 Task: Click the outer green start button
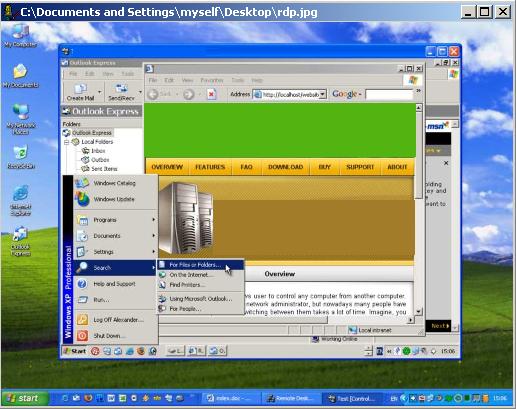click(x=24, y=398)
